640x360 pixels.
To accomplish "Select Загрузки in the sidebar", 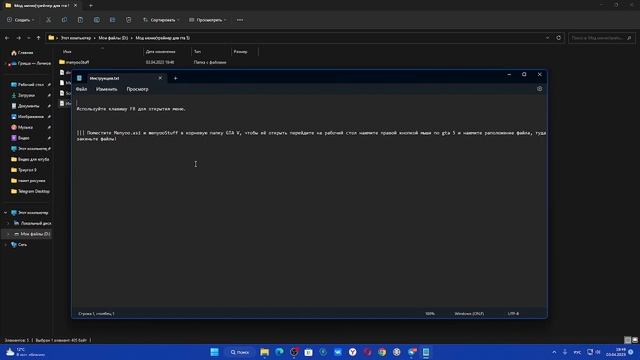I will [x=27, y=95].
